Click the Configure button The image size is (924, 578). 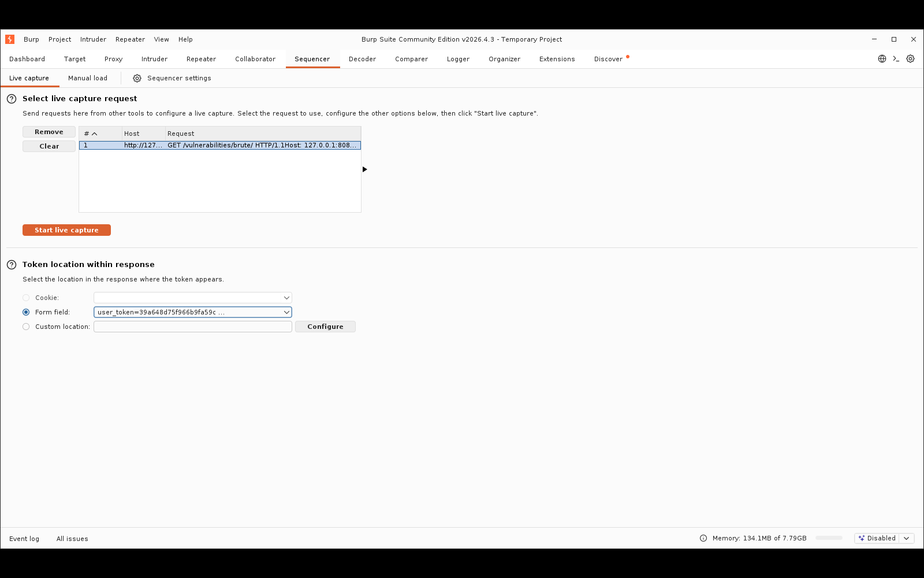point(325,327)
